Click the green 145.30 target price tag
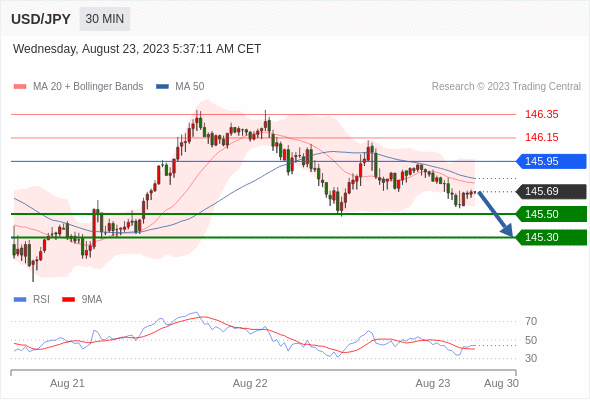The width and height of the screenshot is (590, 400). 551,237
